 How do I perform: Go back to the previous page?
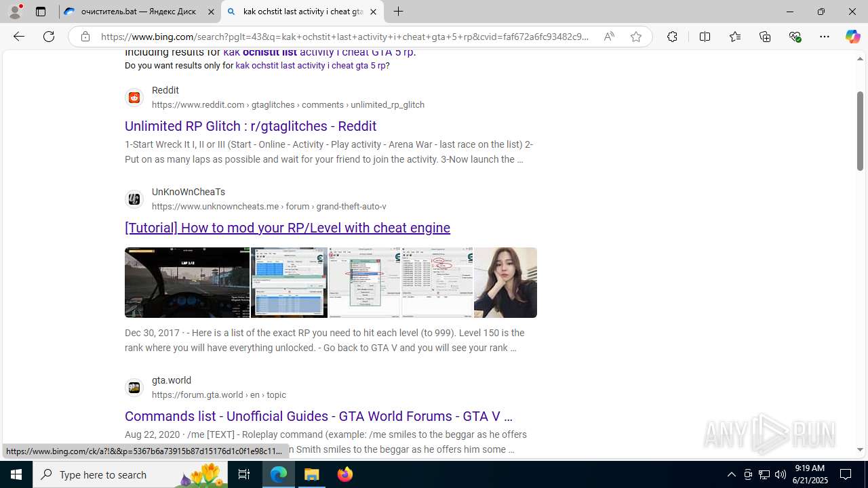(18, 37)
